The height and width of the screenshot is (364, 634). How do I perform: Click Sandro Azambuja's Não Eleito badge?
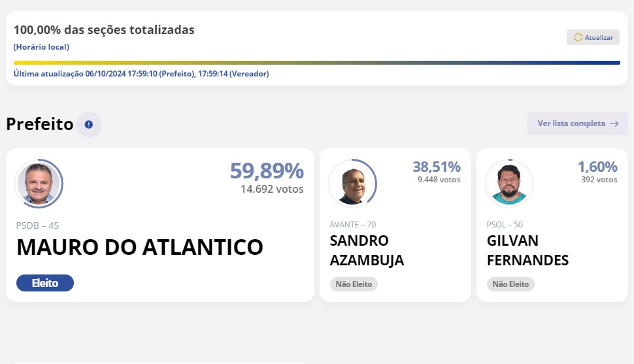click(x=354, y=284)
